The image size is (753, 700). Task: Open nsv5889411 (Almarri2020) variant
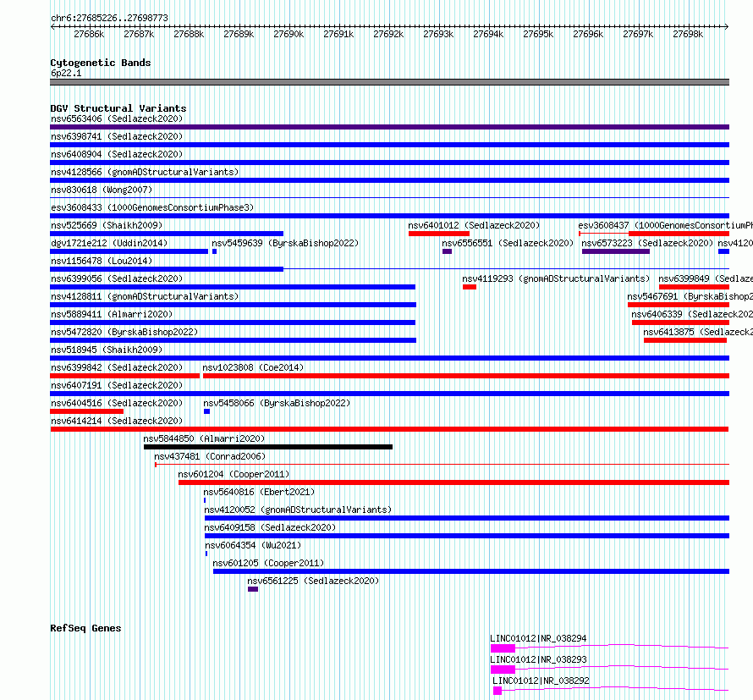tap(112, 314)
